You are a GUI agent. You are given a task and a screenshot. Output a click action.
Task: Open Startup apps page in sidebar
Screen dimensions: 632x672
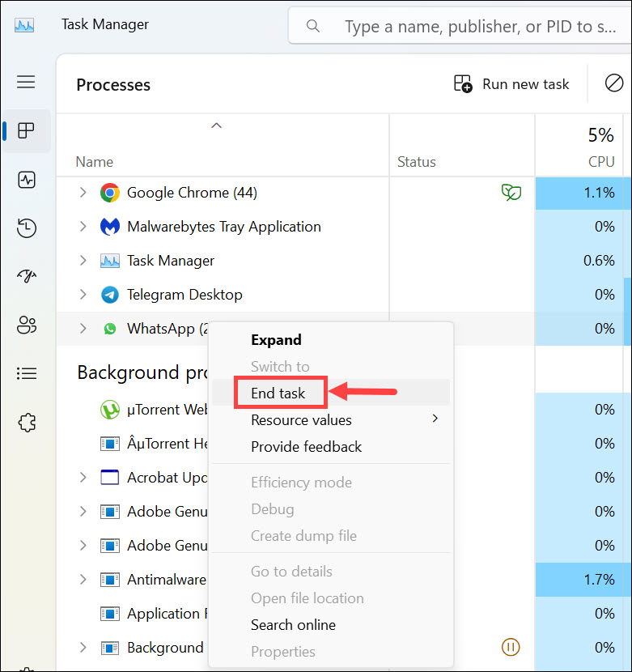26,277
